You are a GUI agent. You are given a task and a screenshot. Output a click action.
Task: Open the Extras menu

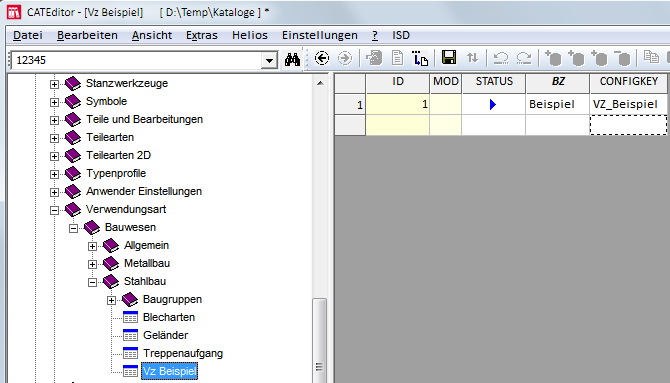coord(202,35)
